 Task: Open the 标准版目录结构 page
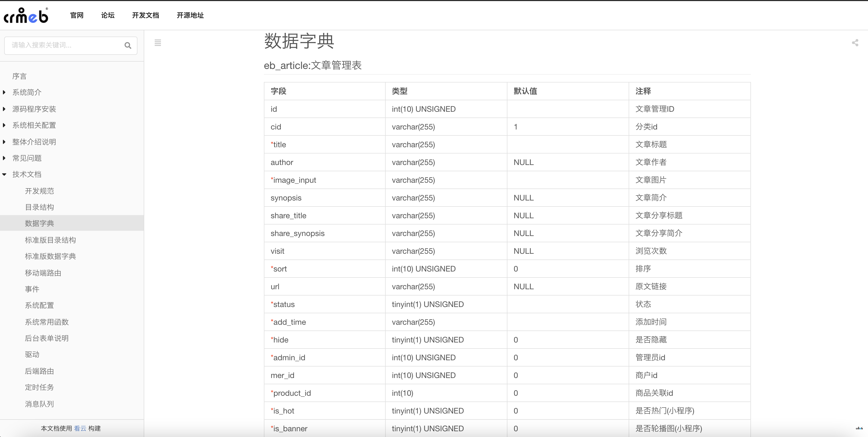[x=50, y=240]
